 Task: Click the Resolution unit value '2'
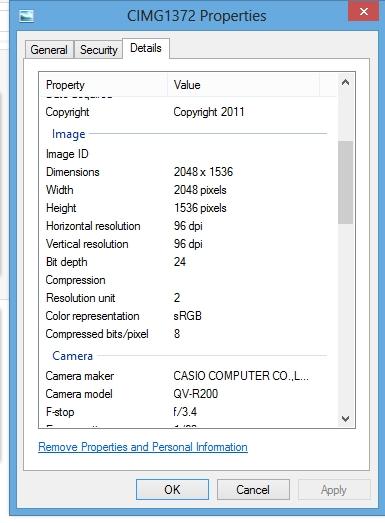[177, 298]
